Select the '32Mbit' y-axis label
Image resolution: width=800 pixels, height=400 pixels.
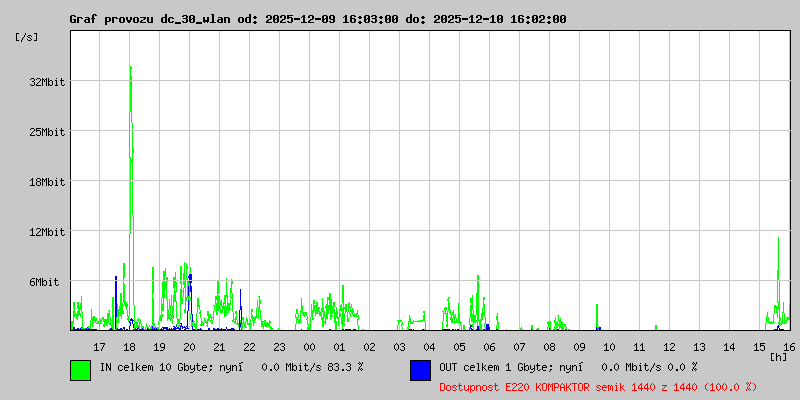[47, 82]
